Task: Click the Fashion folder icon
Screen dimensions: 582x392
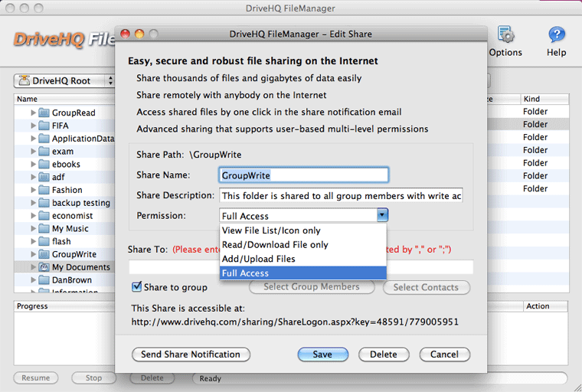Action: (x=44, y=190)
